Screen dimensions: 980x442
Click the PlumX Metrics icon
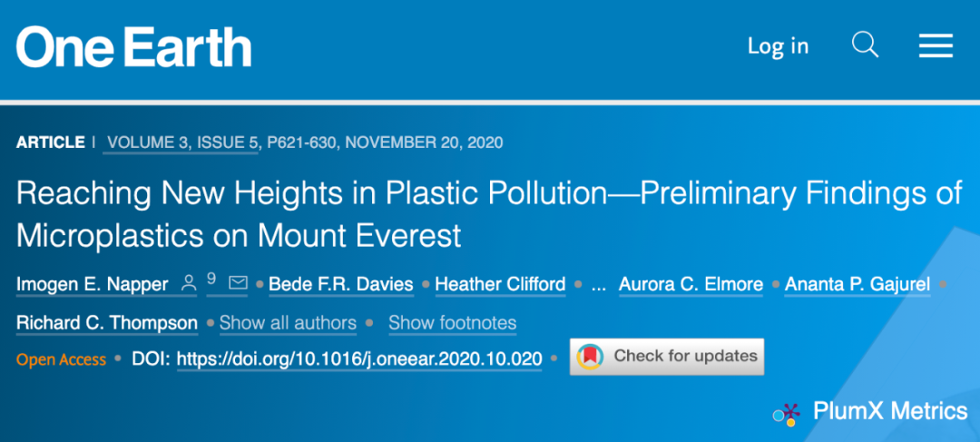pyautogui.click(x=785, y=414)
